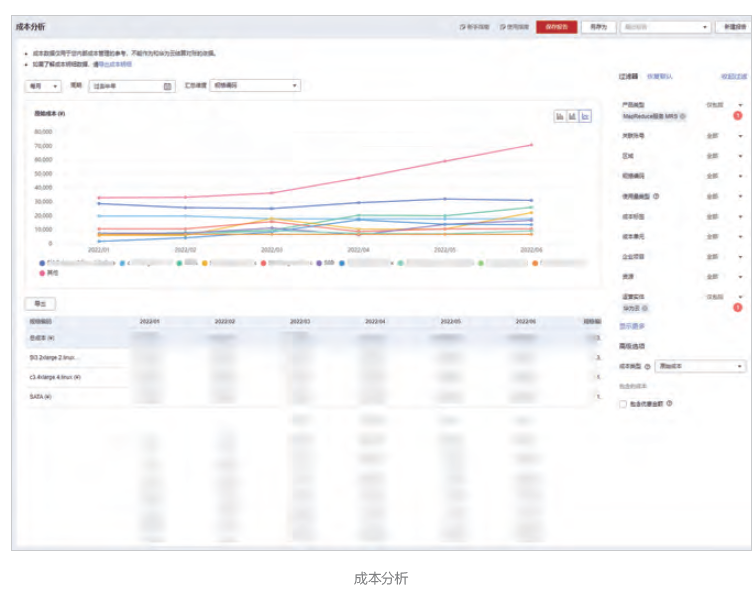Toggle the orange legend entry dot
The height and width of the screenshot is (600, 756).
[535, 263]
